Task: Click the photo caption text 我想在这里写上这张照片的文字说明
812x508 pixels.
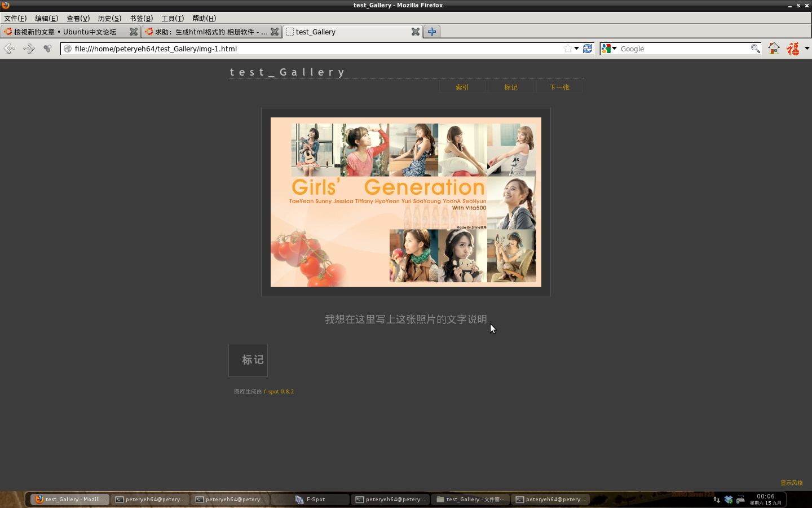Action: [406, 319]
